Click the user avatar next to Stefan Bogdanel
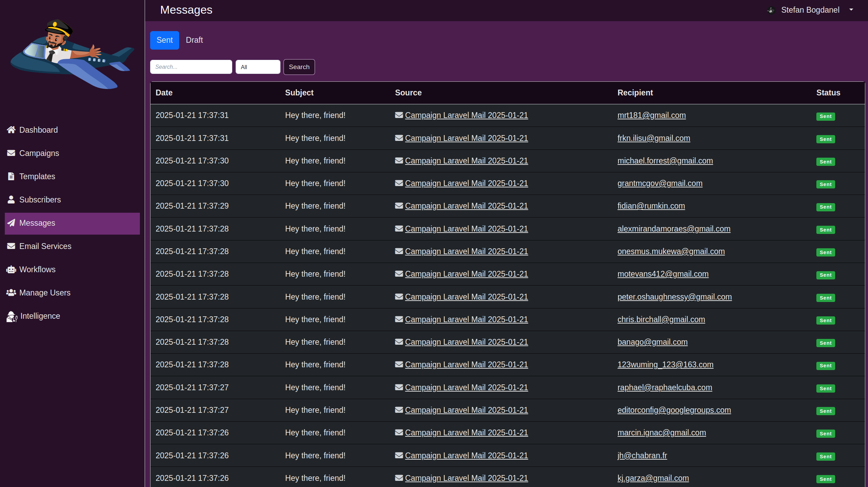868x487 pixels. (771, 10)
